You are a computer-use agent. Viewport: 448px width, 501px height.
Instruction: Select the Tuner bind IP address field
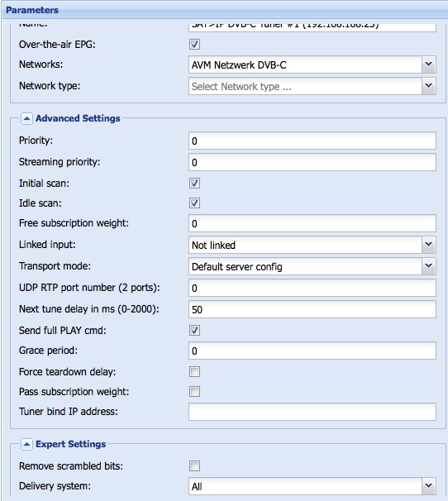point(312,412)
